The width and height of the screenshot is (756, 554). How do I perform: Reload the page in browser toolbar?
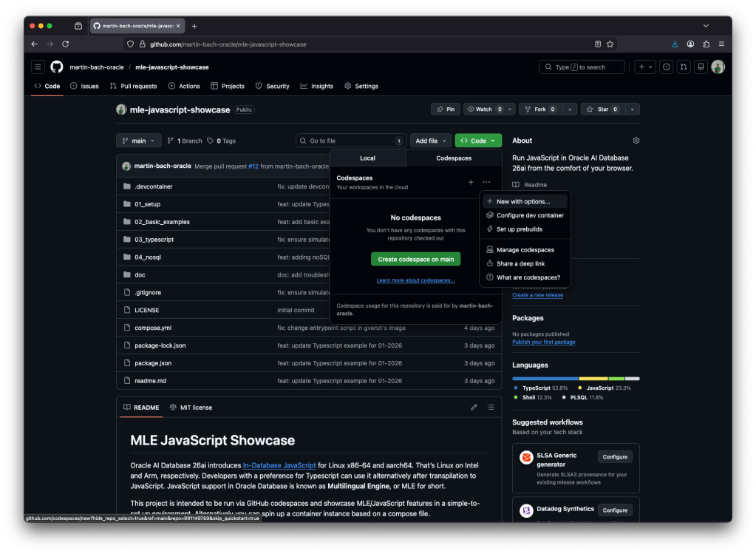point(65,44)
